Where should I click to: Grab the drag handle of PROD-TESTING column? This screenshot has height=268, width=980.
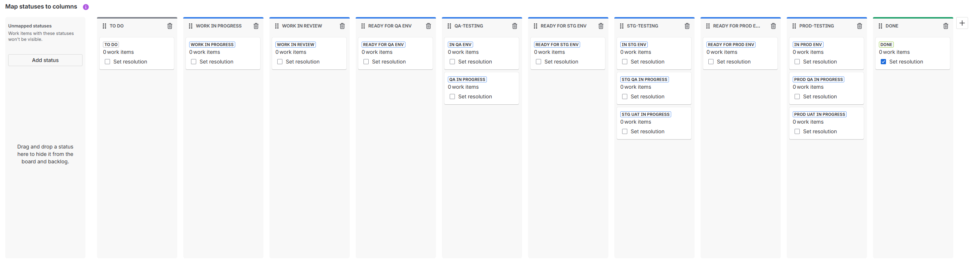(x=794, y=26)
